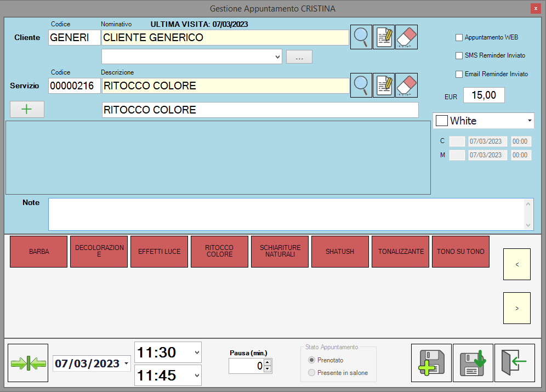
Task: Select the SHATUSH service button
Action: click(340, 252)
